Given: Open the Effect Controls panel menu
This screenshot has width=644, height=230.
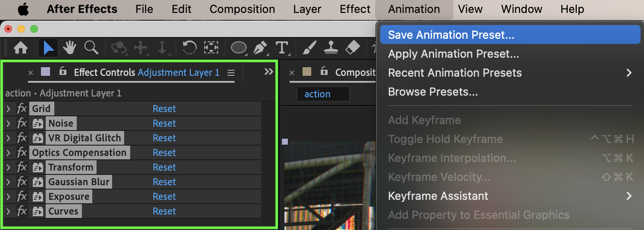Looking at the screenshot, I should click(x=231, y=73).
